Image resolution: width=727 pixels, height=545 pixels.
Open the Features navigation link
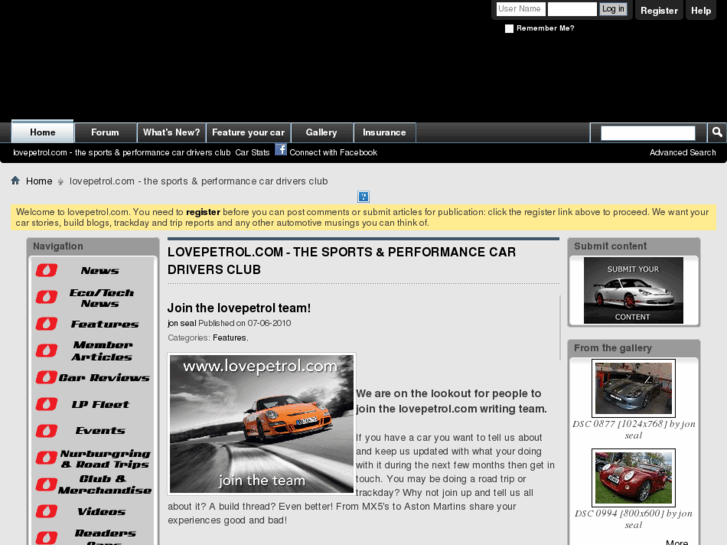105,324
